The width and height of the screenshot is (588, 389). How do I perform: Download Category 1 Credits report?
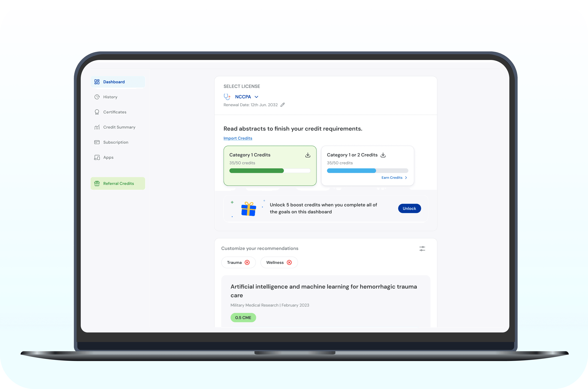click(x=308, y=155)
